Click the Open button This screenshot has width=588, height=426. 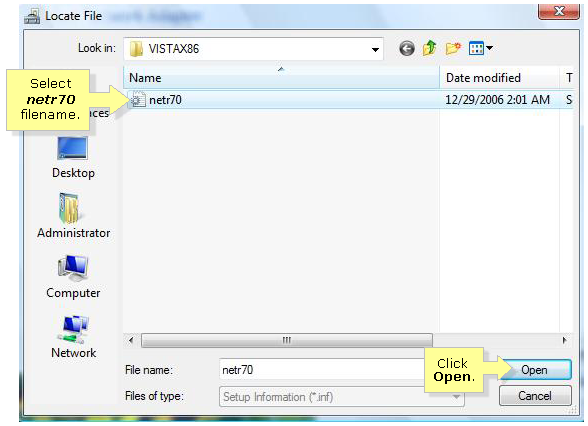[x=535, y=370]
